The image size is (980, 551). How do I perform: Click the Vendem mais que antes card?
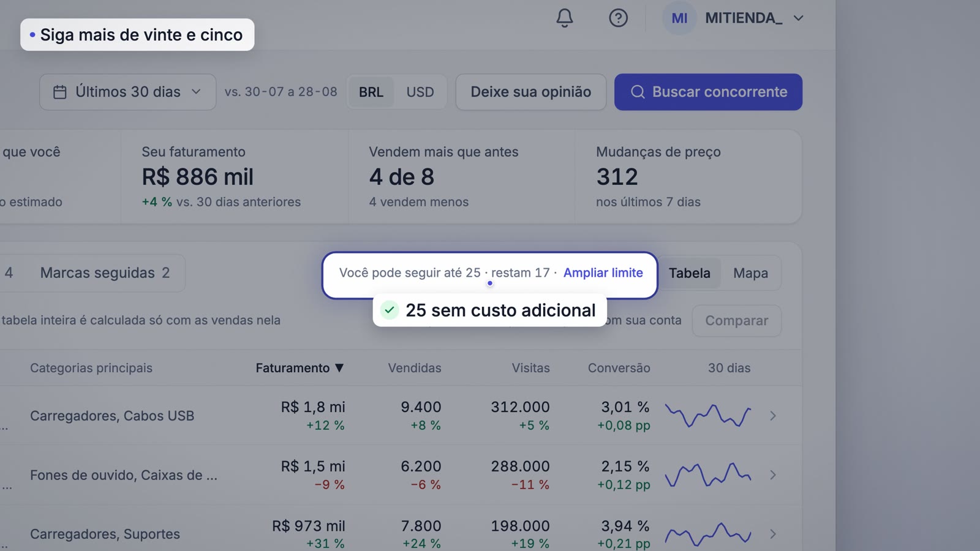point(461,176)
